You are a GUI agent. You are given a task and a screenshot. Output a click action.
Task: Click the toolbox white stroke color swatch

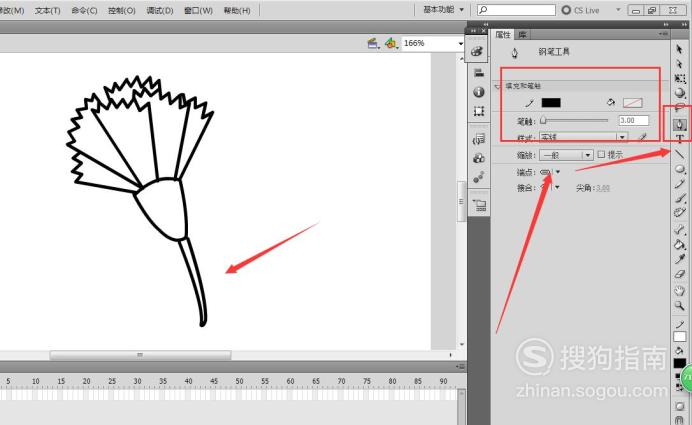(680, 336)
